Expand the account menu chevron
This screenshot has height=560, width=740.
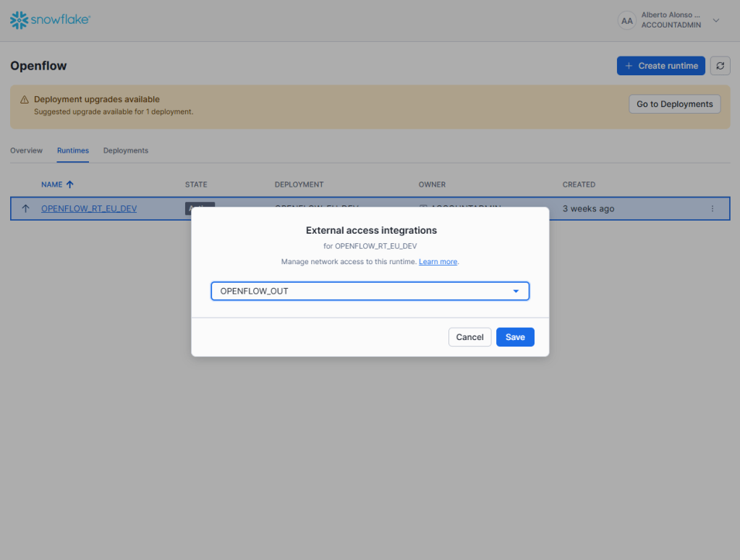pos(716,21)
